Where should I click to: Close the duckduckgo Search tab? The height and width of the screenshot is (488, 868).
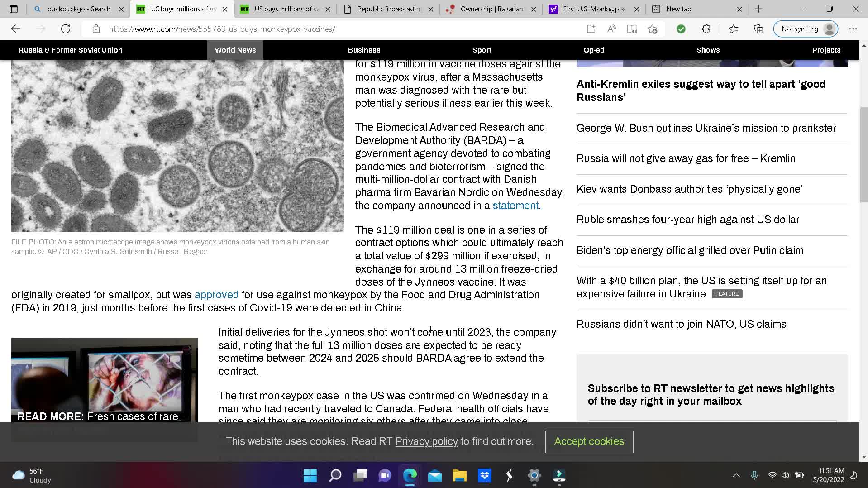tap(121, 9)
